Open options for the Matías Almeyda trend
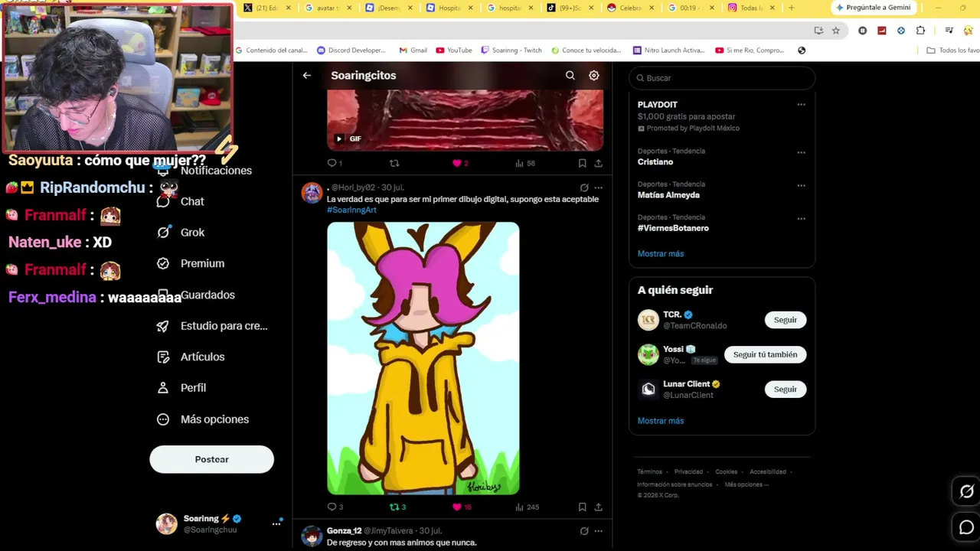Image resolution: width=980 pixels, height=551 pixels. click(x=801, y=185)
